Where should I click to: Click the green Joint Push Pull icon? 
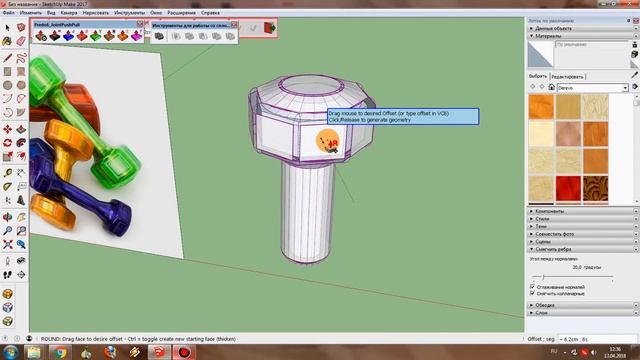[x=96, y=36]
